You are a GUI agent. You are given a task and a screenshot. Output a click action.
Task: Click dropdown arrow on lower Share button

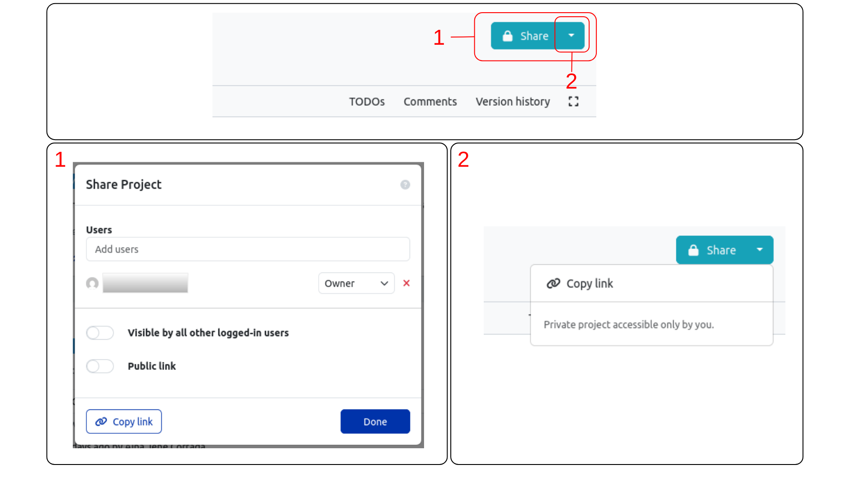click(759, 250)
